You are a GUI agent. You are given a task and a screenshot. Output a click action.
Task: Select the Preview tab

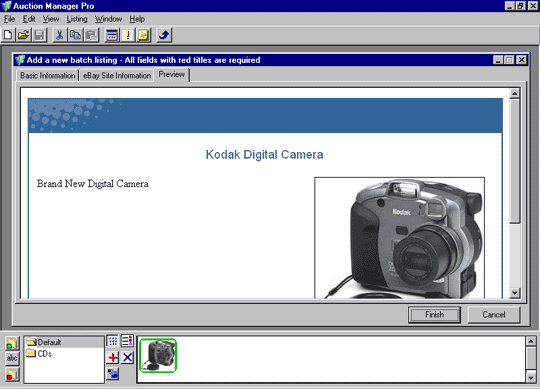(172, 75)
